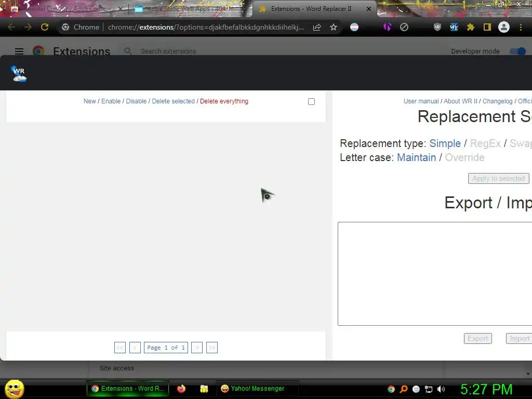Click the Page 1 of 1 field
This screenshot has height=399, width=532.
pyautogui.click(x=166, y=348)
